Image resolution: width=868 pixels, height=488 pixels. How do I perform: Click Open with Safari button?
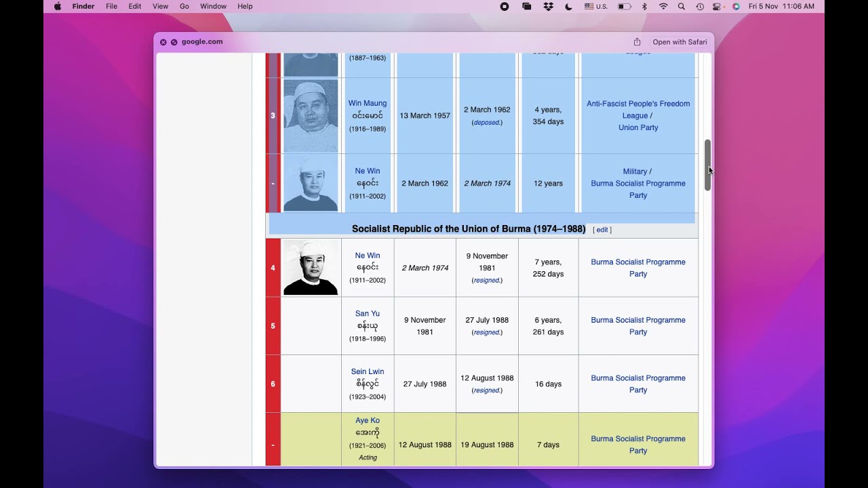[x=679, y=42]
